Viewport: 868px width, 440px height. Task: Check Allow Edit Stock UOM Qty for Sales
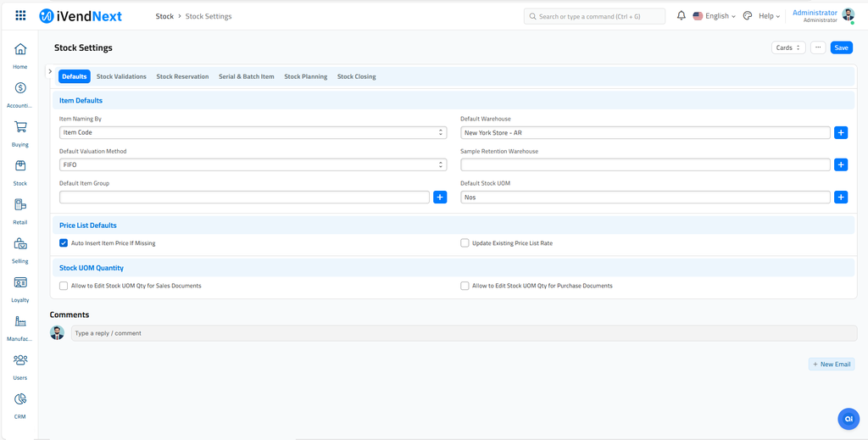[x=64, y=286]
